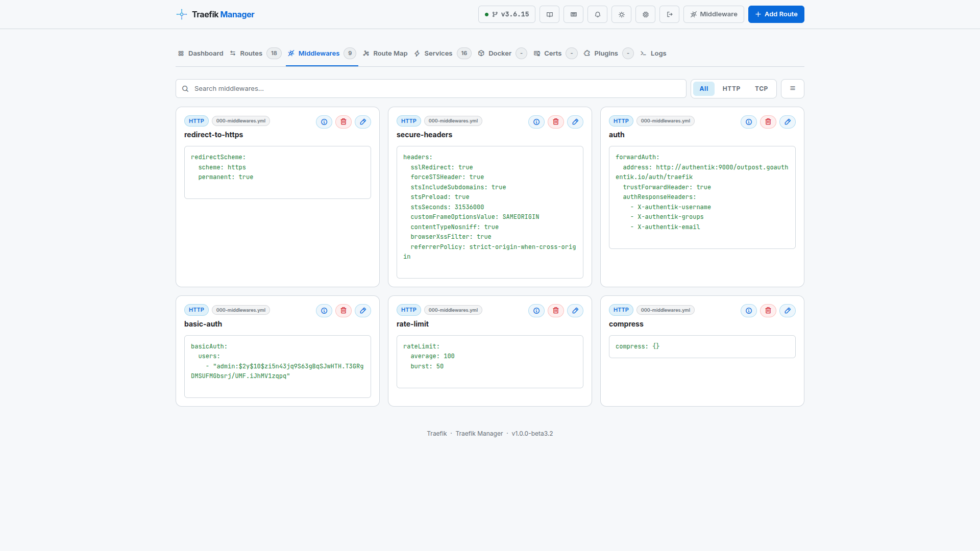Click the rate-limit card title

click(x=412, y=324)
